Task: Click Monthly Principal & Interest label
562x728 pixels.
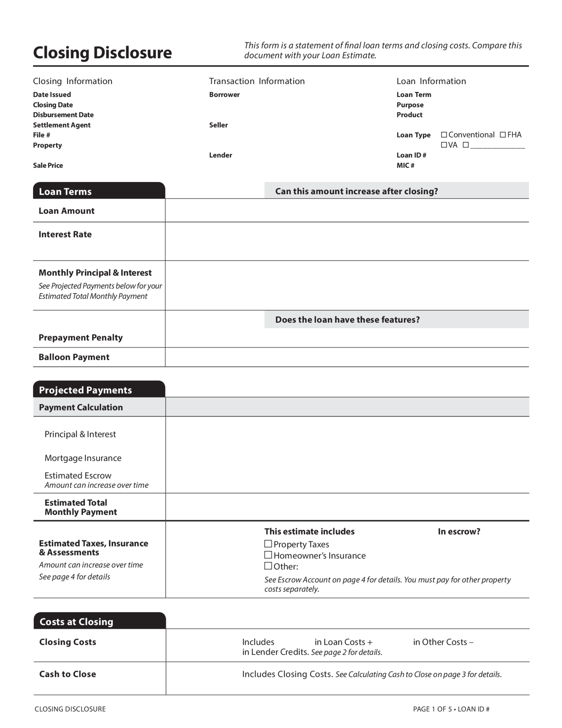Action: point(95,273)
